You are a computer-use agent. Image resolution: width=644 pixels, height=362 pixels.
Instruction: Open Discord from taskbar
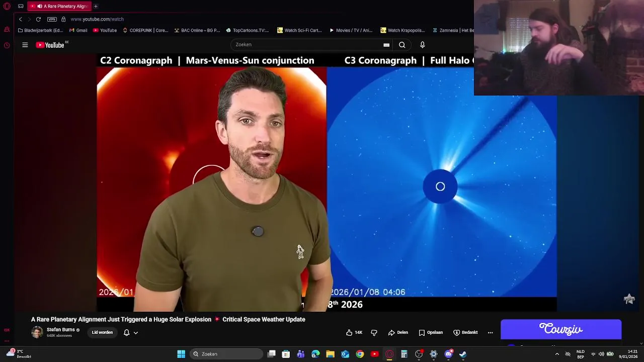click(448, 354)
